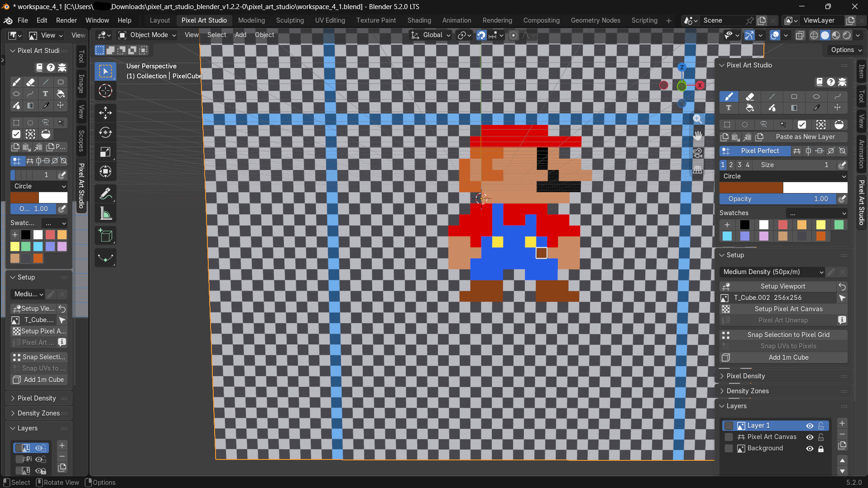Image resolution: width=868 pixels, height=488 pixels.
Task: Hide the Pixel Art Canvas layer
Action: click(x=810, y=437)
